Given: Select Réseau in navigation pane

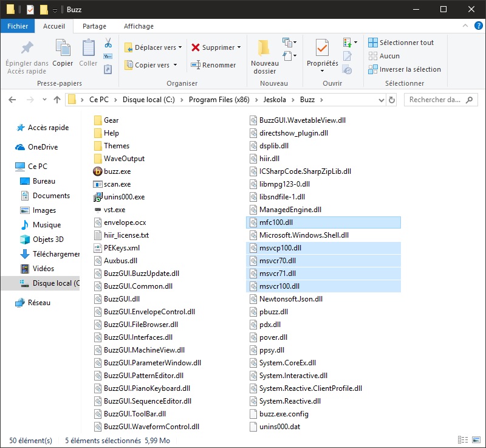Looking at the screenshot, I should (33, 303).
